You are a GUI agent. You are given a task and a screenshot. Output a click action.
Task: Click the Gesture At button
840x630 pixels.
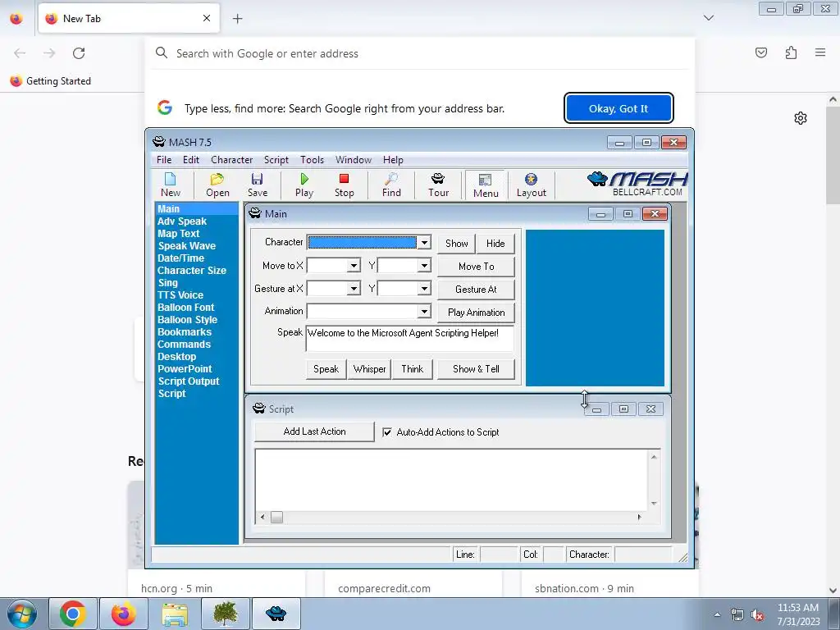coord(477,290)
